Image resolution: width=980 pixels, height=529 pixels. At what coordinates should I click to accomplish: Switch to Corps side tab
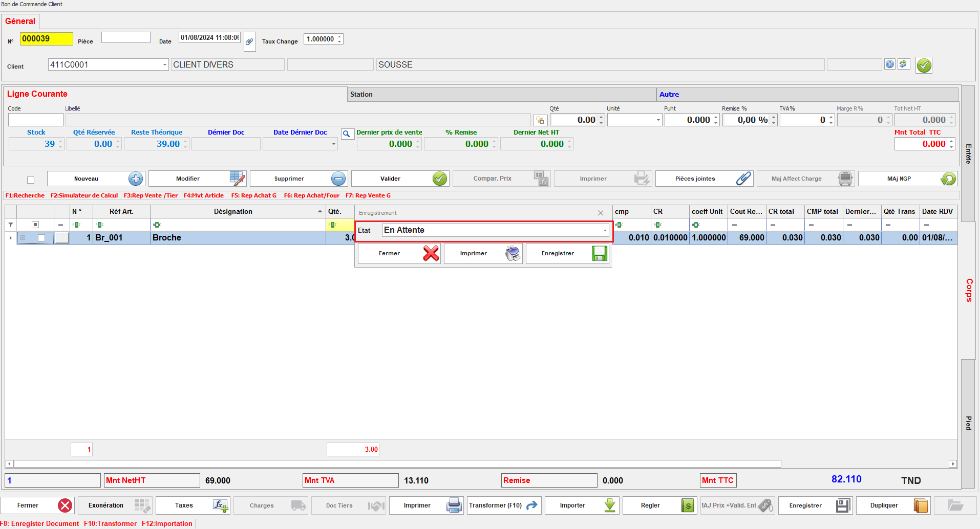[x=968, y=290]
